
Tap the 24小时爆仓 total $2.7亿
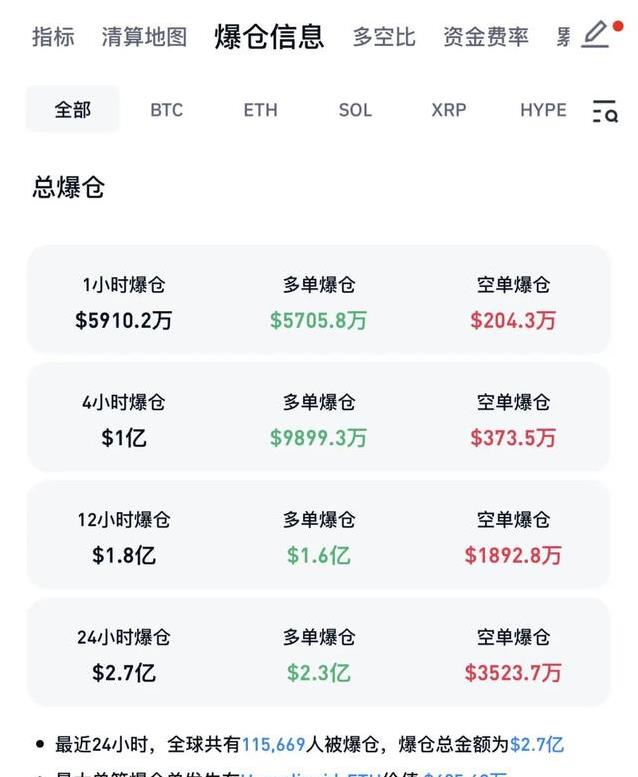124,672
